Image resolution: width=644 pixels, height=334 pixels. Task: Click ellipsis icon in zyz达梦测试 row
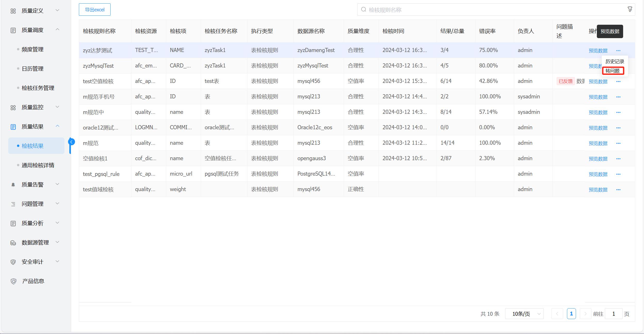[x=618, y=50]
